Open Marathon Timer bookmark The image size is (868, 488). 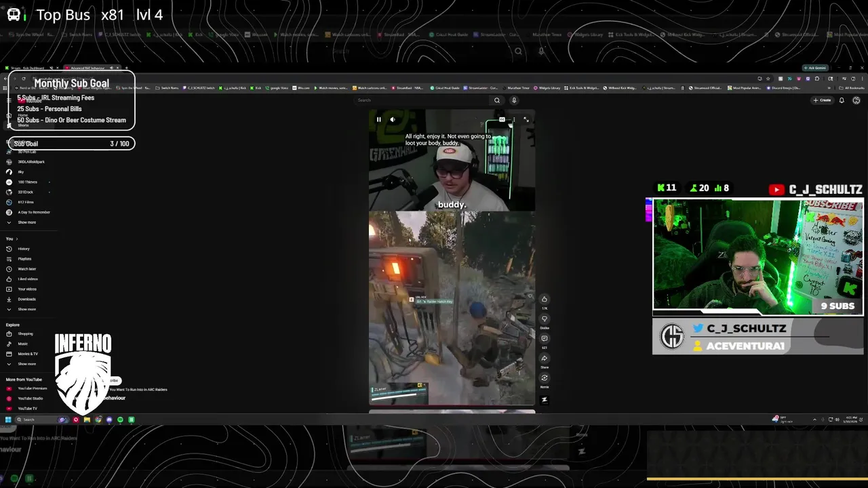(x=517, y=87)
